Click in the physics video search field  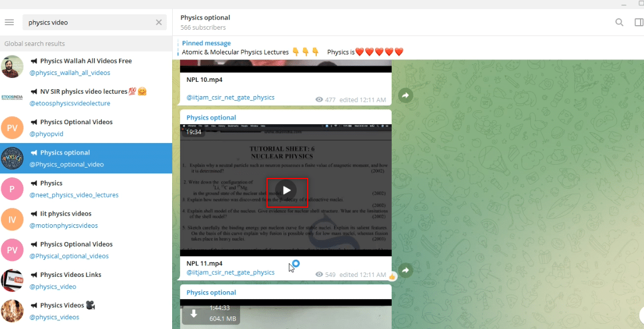point(88,22)
